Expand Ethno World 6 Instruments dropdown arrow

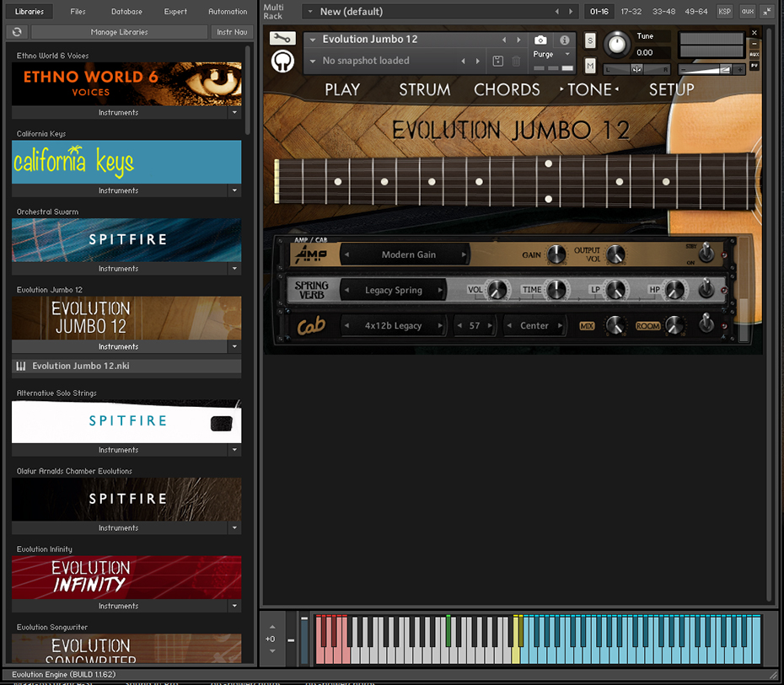234,112
